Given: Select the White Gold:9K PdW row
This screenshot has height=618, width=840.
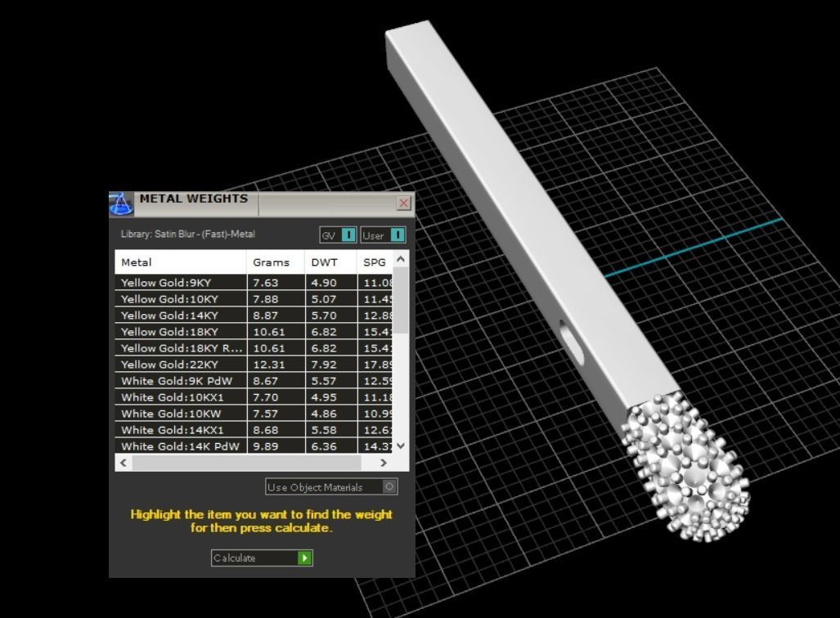Looking at the screenshot, I should [254, 381].
